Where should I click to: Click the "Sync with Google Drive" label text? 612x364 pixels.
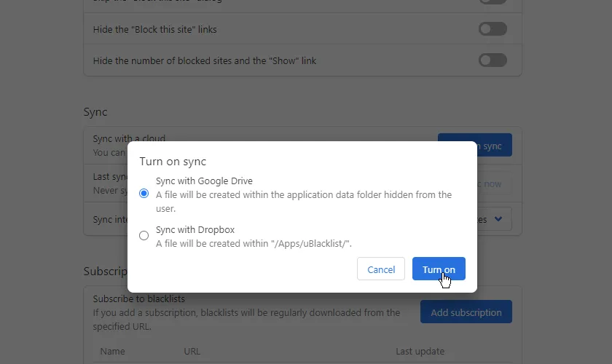pos(204,181)
